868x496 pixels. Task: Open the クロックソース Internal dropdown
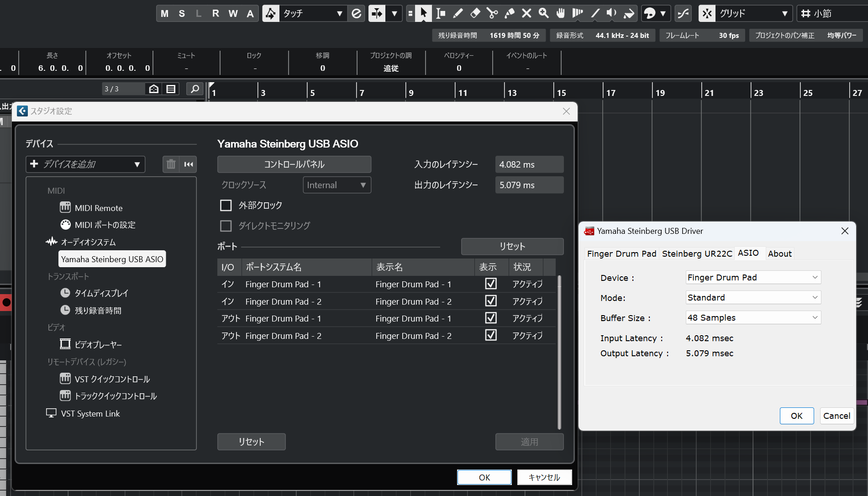(x=337, y=185)
